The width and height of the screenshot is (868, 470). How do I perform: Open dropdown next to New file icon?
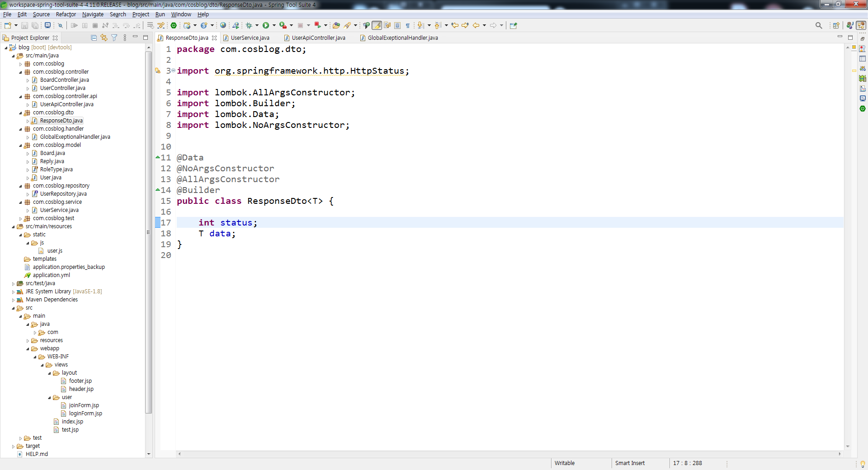(x=16, y=25)
